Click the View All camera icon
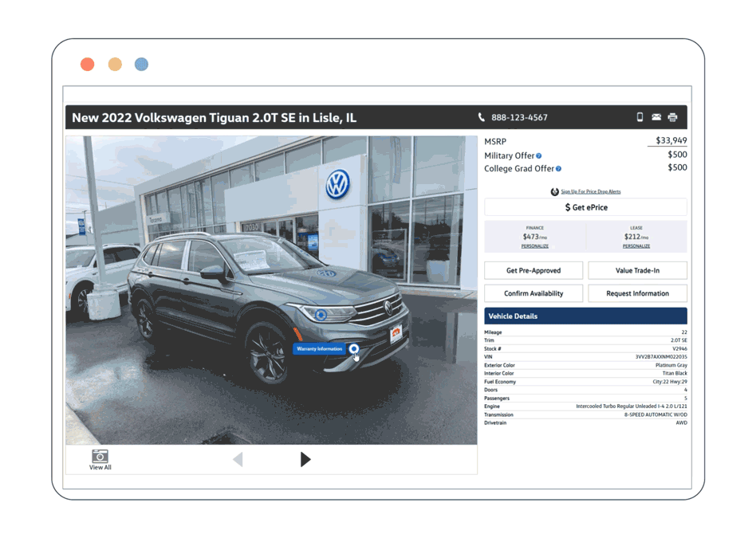756x538 pixels. (100, 456)
